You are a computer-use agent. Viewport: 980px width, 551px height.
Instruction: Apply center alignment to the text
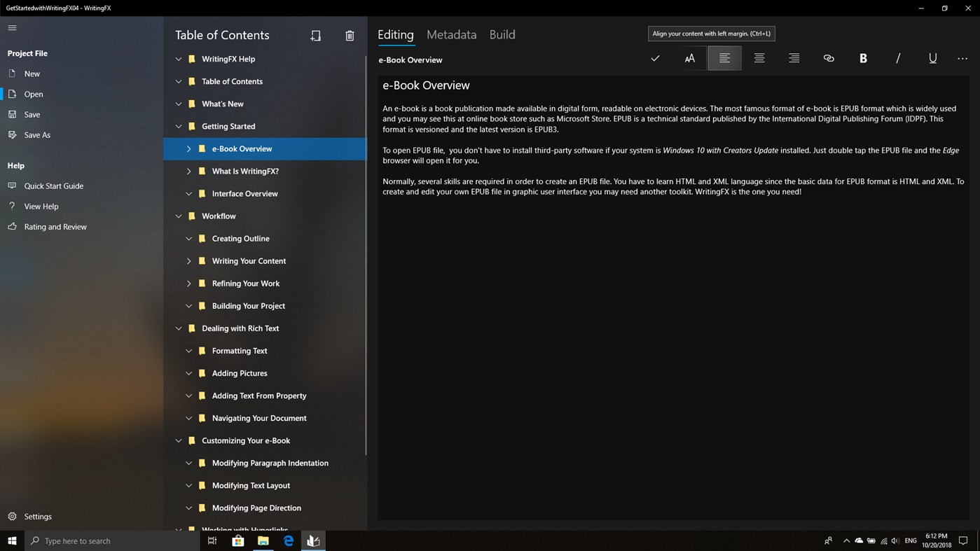(x=759, y=58)
